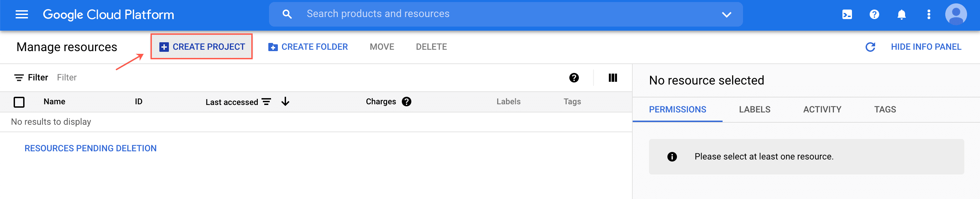Activate Cloud Shell from the top bar
Viewport: 980px width, 199px height.
pos(847,14)
